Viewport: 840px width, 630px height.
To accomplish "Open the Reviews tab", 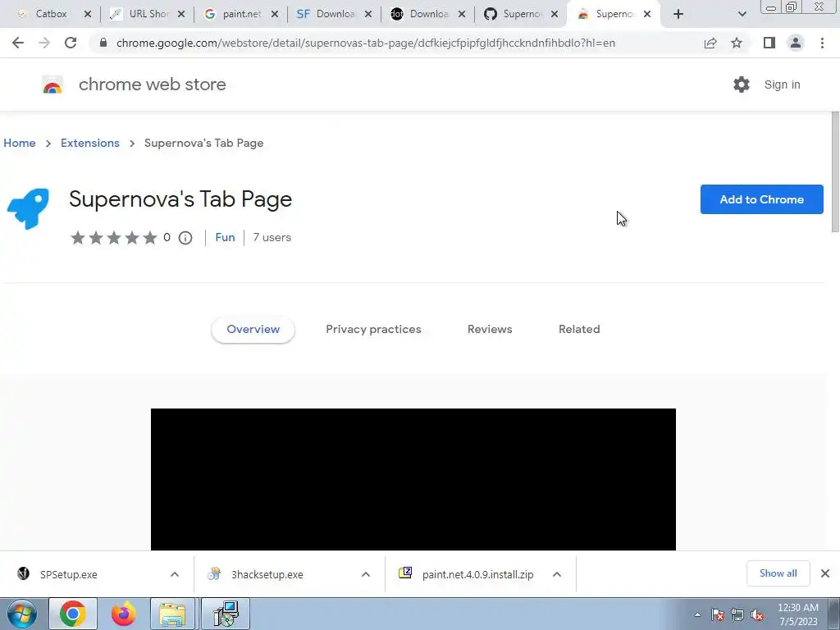I will 490,330.
